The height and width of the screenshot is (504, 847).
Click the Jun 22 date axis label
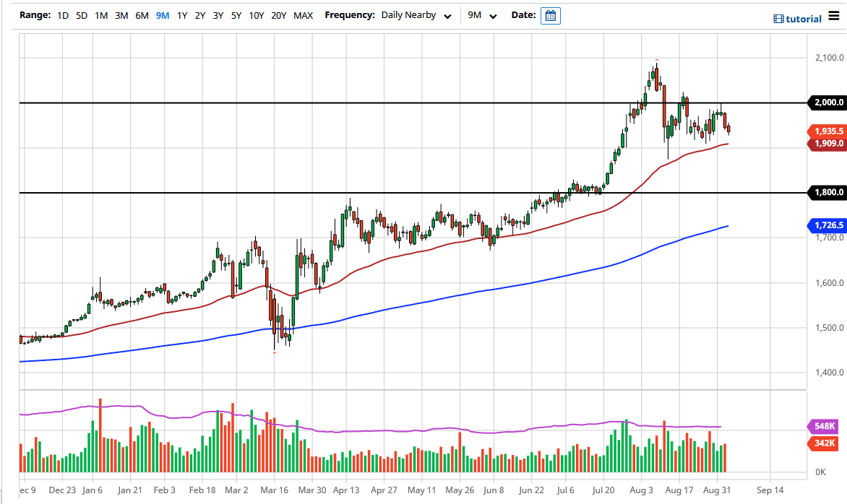click(531, 490)
